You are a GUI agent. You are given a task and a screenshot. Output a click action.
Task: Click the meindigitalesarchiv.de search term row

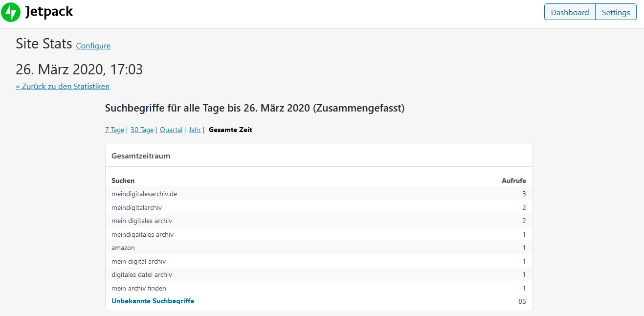coord(144,194)
